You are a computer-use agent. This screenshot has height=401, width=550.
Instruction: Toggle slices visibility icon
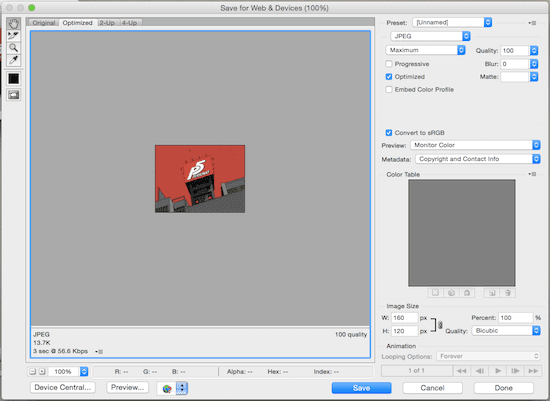tap(14, 95)
